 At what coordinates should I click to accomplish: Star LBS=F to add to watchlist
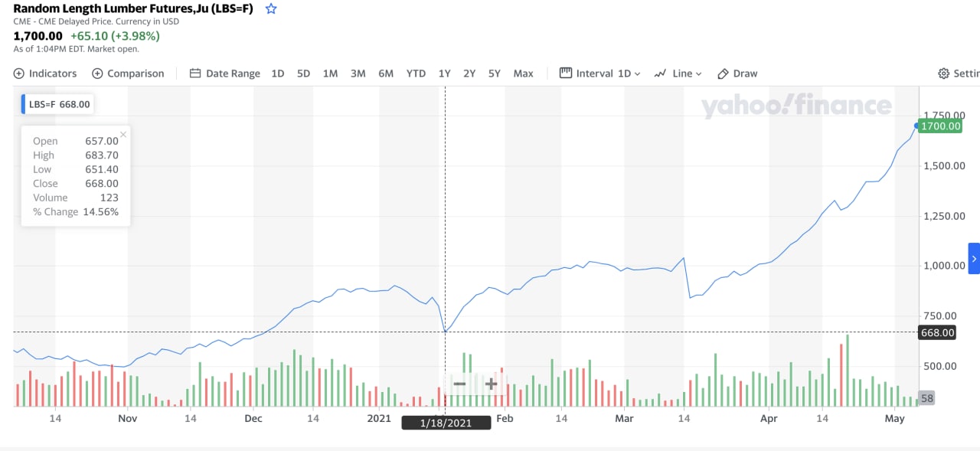[x=271, y=9]
